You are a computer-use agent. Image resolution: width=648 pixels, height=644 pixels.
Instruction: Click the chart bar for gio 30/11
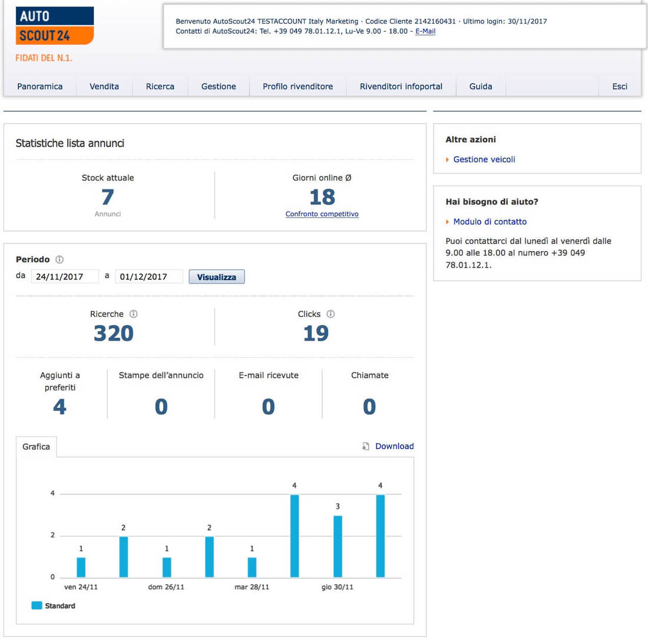click(338, 546)
